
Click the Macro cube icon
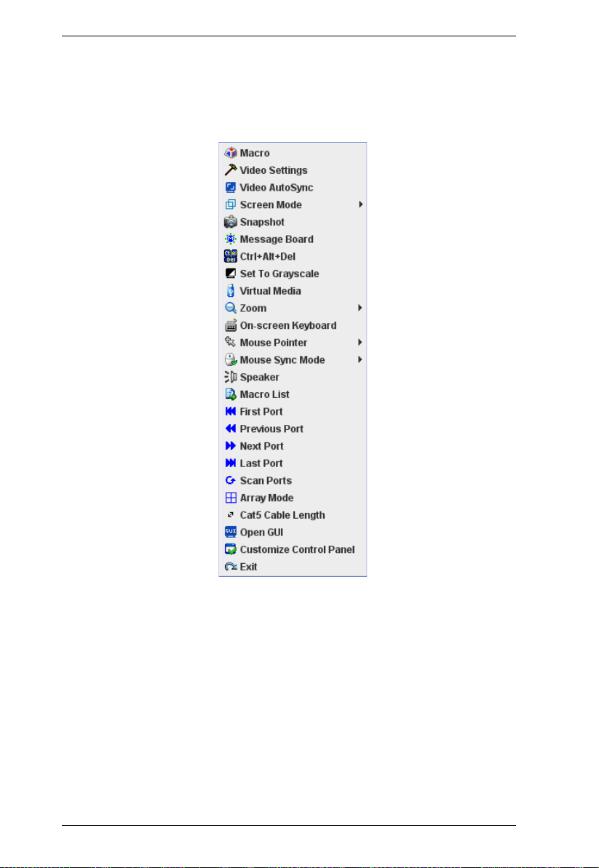pyautogui.click(x=230, y=153)
